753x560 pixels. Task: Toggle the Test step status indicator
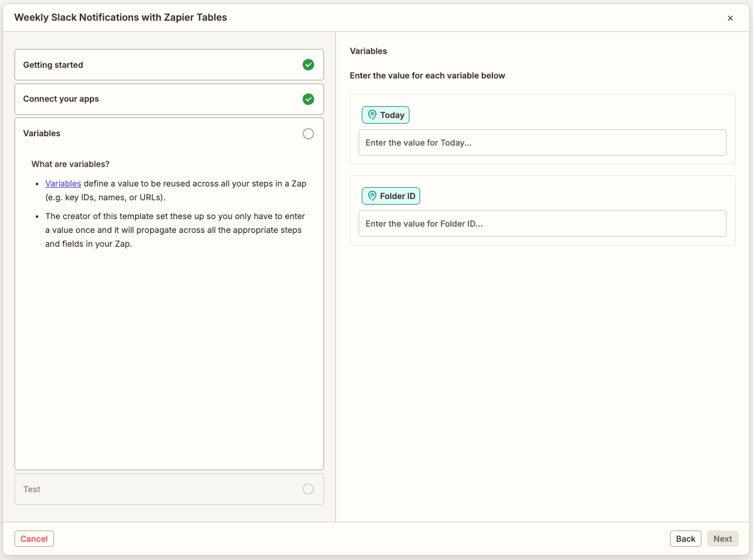308,489
